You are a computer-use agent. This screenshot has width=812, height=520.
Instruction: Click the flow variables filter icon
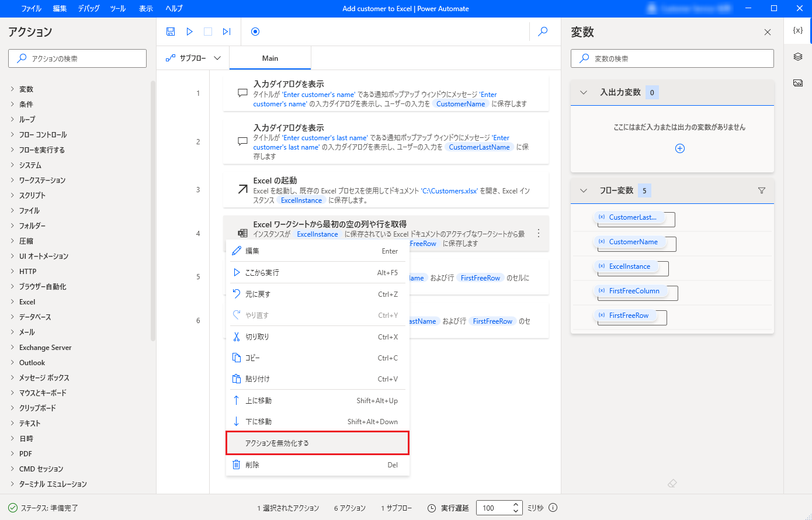coord(762,190)
